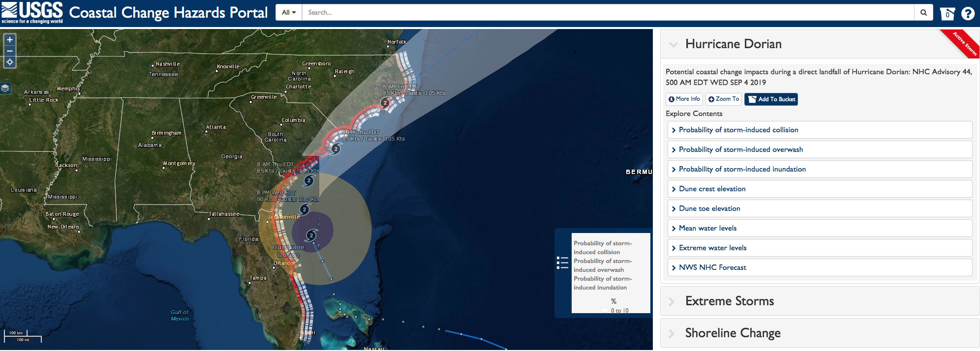Click the locate me map icon

9,62
